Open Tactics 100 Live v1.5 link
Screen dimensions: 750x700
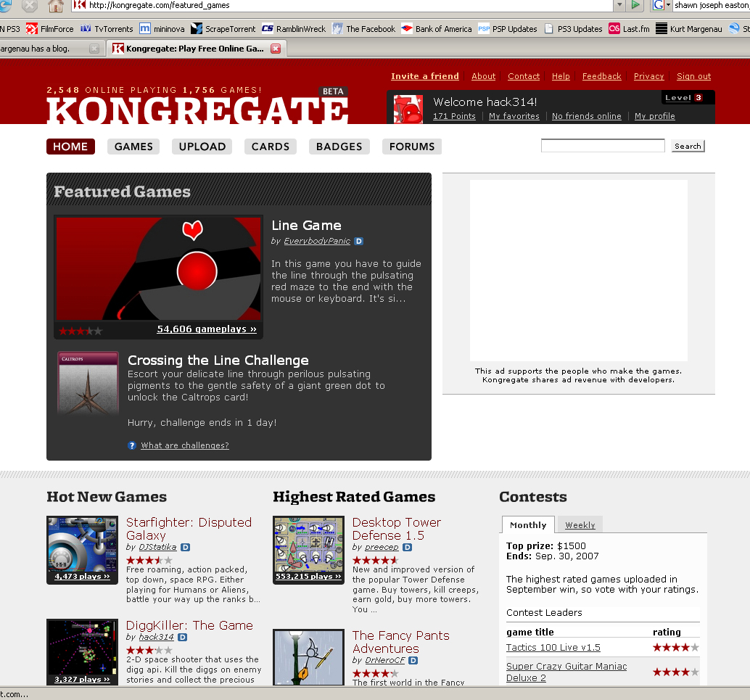pos(553,647)
